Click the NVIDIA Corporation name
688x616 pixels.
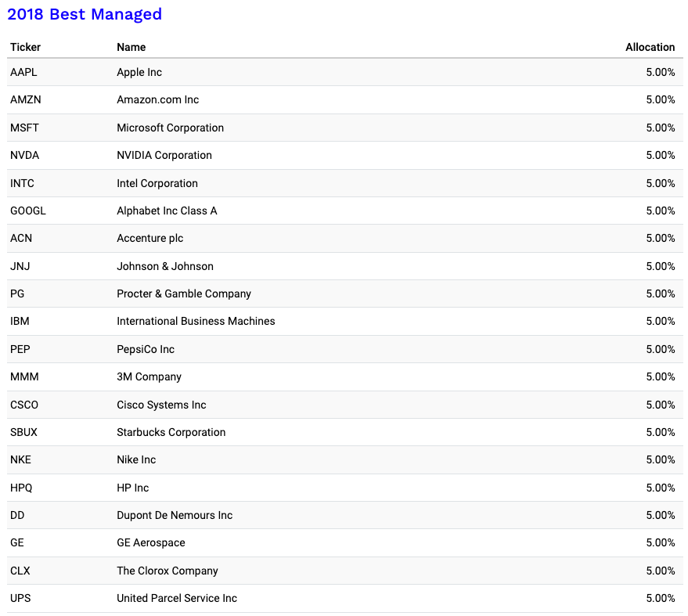[164, 155]
